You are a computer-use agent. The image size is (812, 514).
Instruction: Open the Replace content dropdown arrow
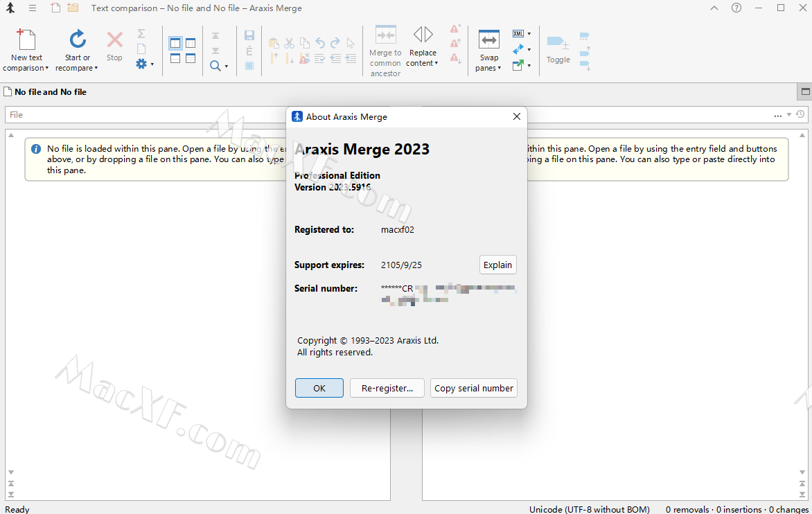tap(436, 63)
